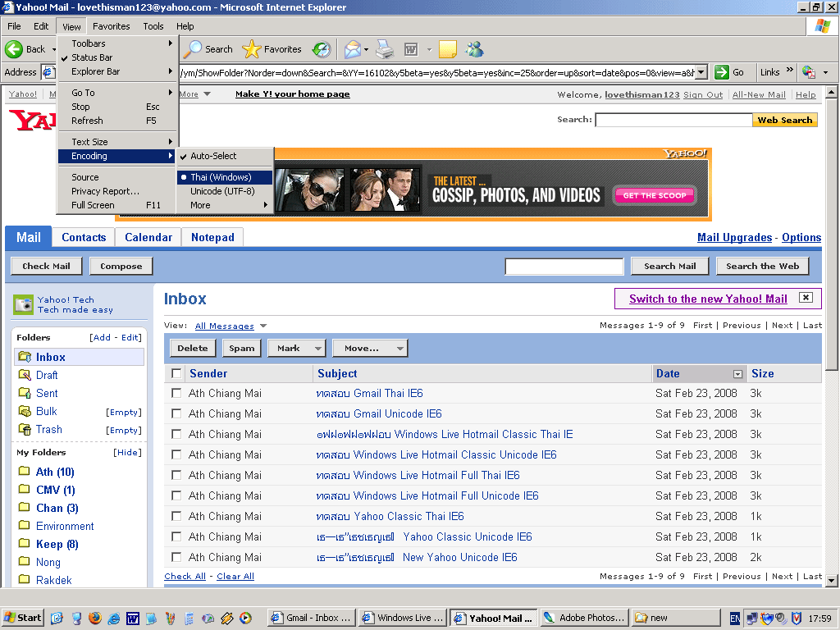Open the Move... dropdown button
Screen dimensions: 840x630
tap(370, 348)
